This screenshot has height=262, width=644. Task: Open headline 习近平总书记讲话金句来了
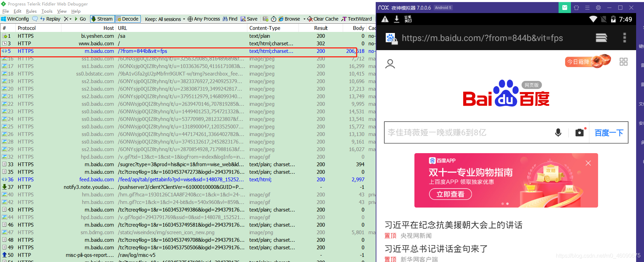point(436,249)
